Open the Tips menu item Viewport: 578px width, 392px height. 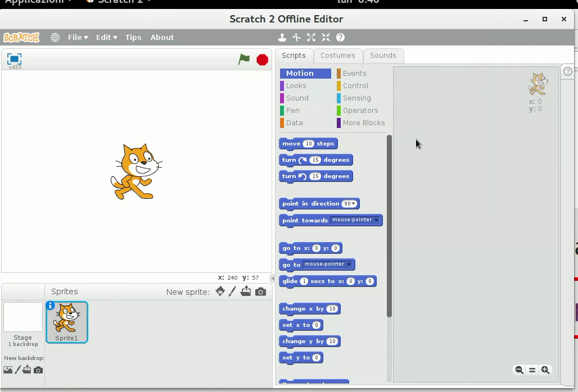pos(133,38)
